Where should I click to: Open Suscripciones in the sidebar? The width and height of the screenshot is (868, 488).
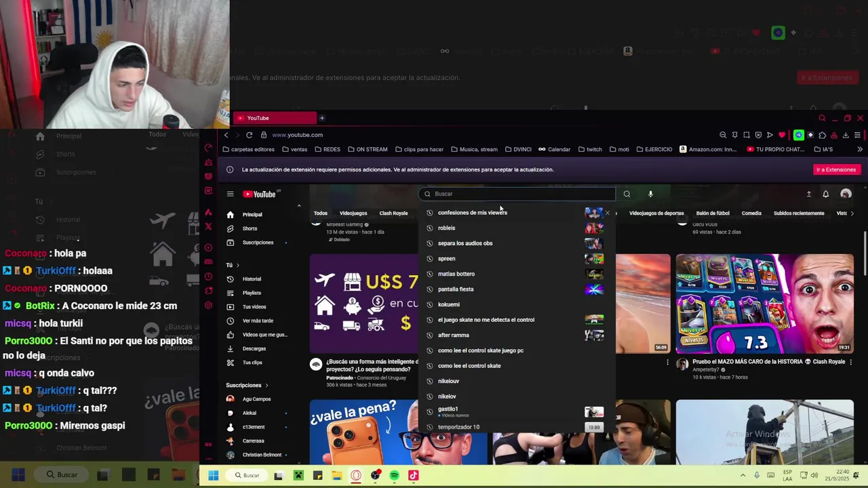(258, 243)
